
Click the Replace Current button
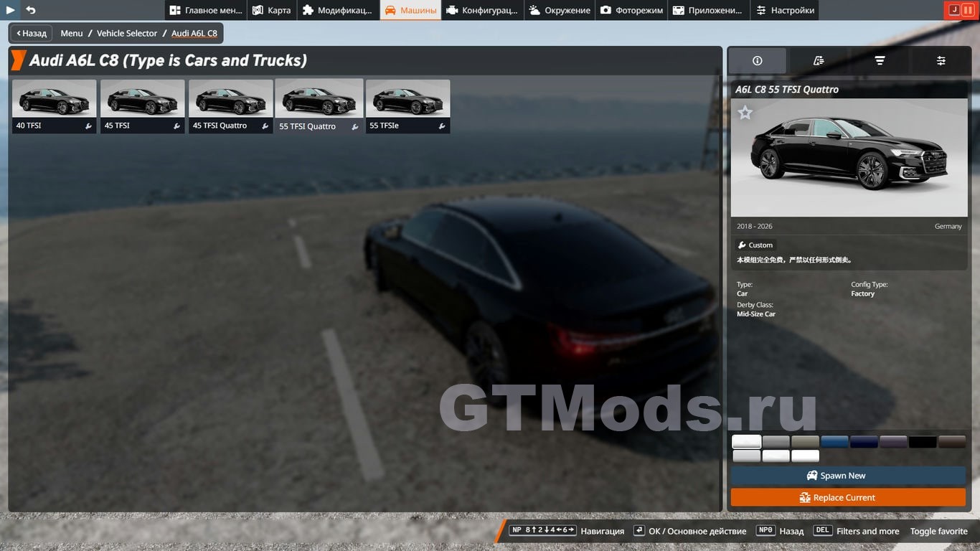(848, 497)
